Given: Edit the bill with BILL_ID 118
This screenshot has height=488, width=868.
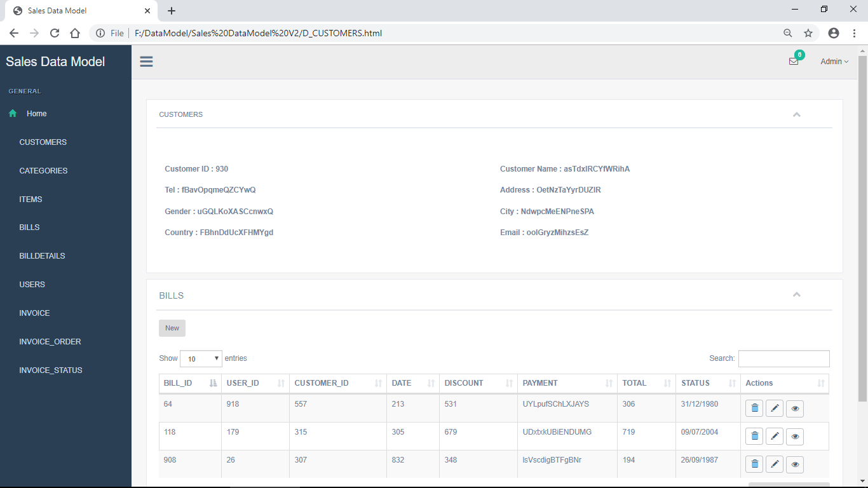Looking at the screenshot, I should (x=775, y=436).
